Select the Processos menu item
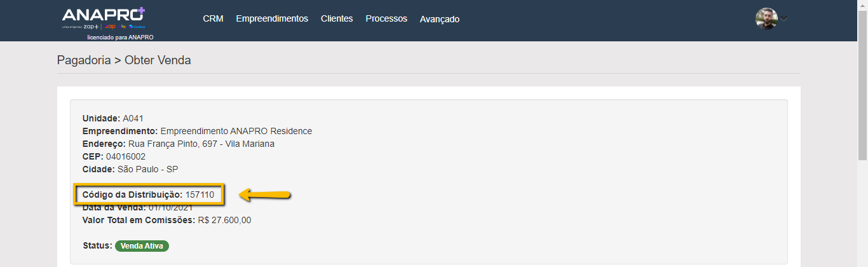Viewport: 868px width, 267px height. click(386, 19)
